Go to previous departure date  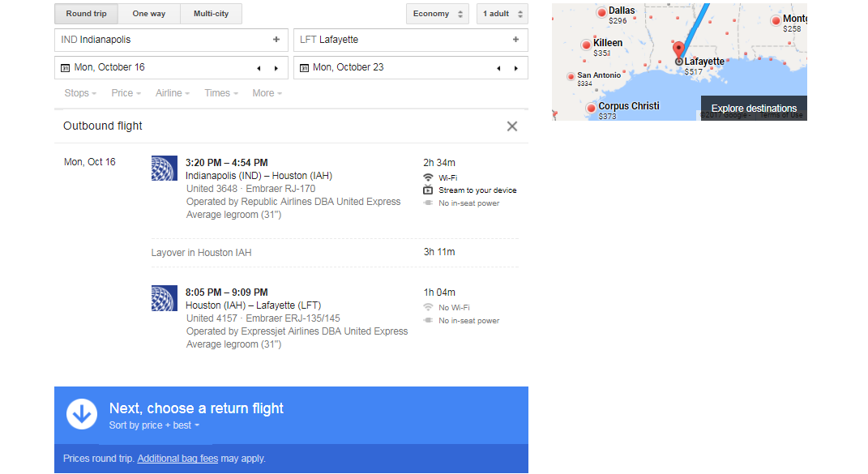point(259,68)
